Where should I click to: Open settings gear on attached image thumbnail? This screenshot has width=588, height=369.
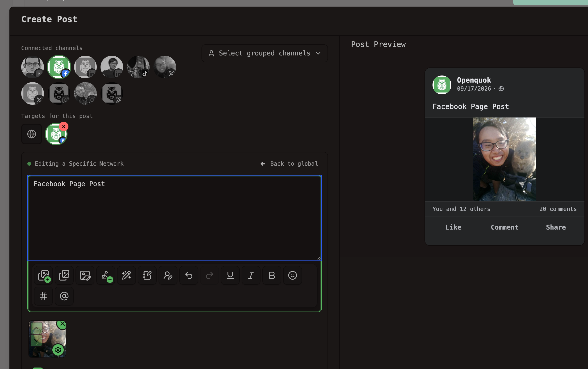point(58,350)
